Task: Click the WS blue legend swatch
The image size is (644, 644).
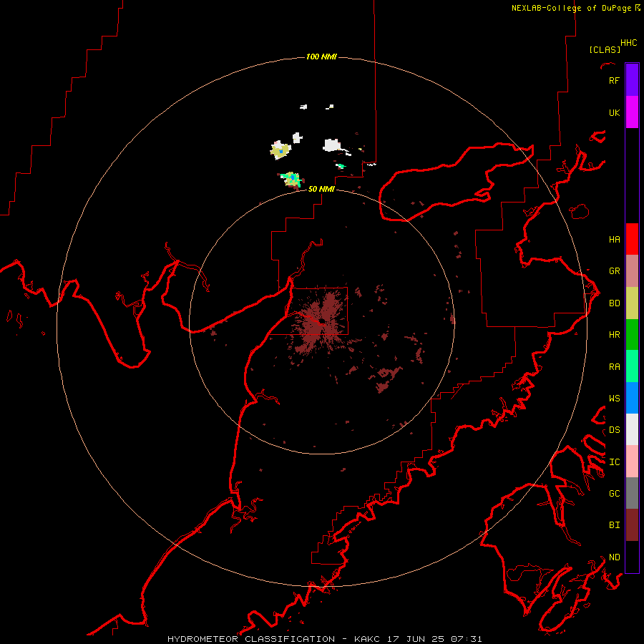Action: 632,398
